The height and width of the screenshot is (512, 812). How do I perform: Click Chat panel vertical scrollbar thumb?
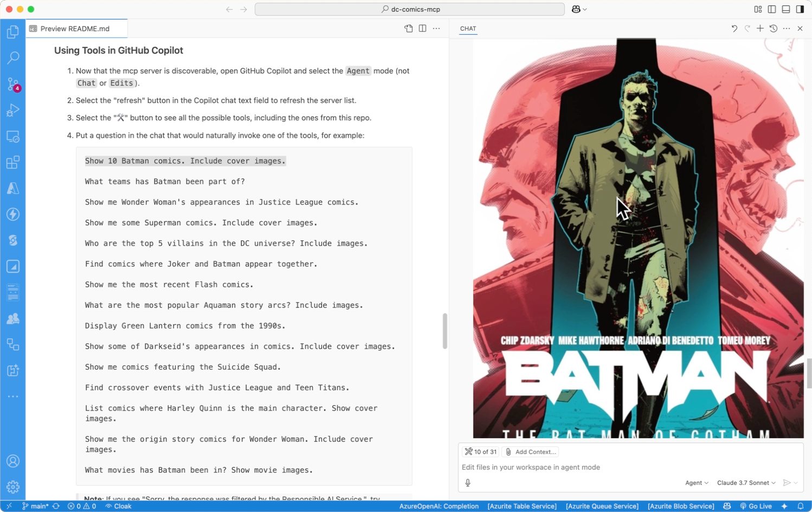click(x=809, y=374)
